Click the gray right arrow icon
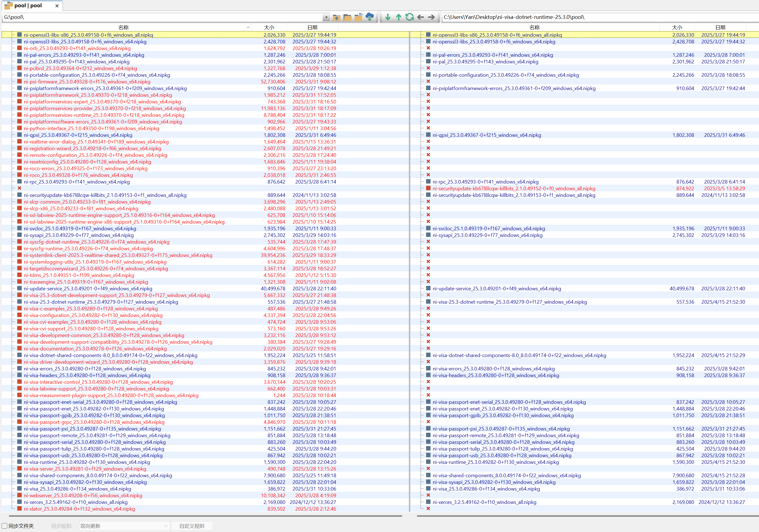 (x=431, y=17)
